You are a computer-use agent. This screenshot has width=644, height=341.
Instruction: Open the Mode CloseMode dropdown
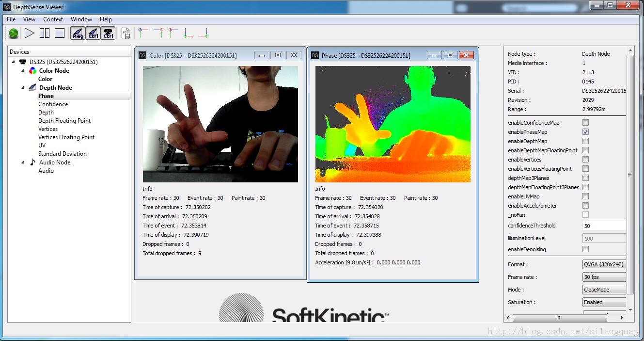pyautogui.click(x=604, y=290)
